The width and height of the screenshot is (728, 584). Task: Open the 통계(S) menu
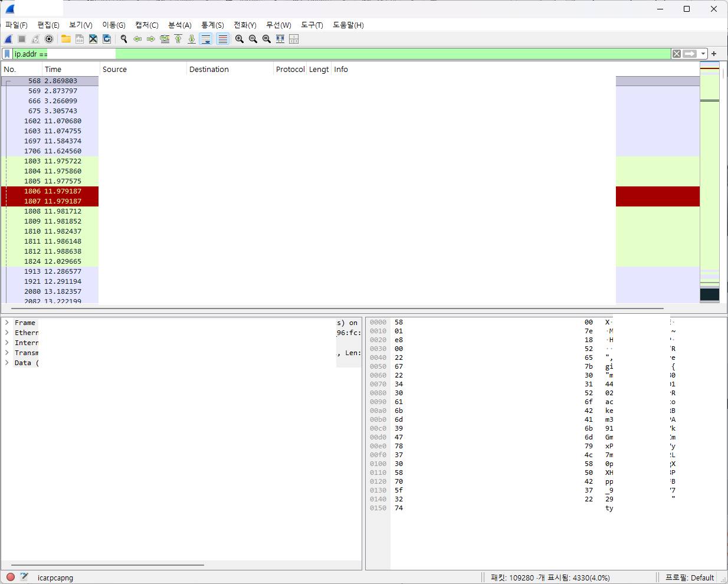coord(212,25)
